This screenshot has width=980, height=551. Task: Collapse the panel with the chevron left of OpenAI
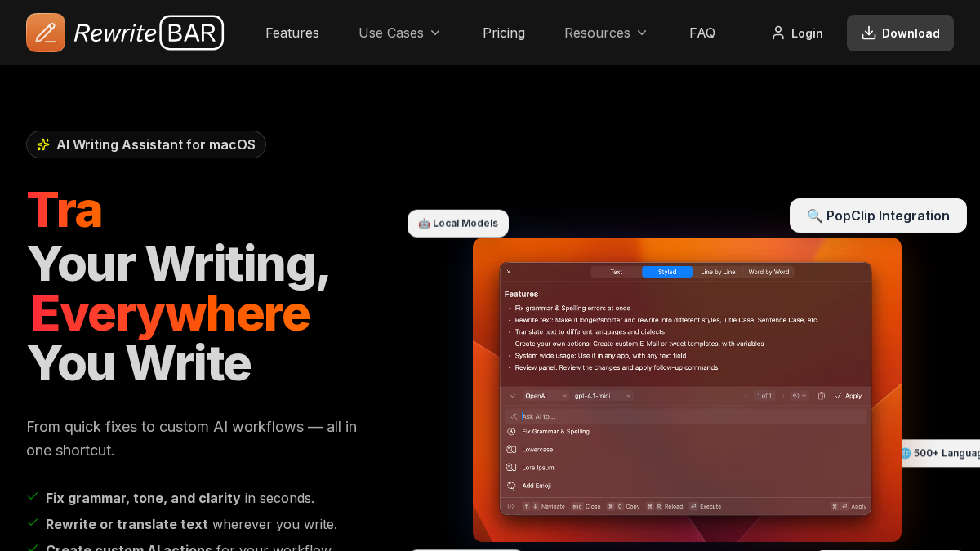pyautogui.click(x=512, y=396)
